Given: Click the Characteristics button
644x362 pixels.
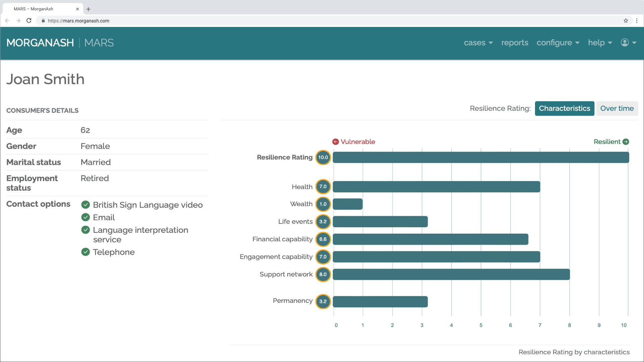Looking at the screenshot, I should point(565,108).
